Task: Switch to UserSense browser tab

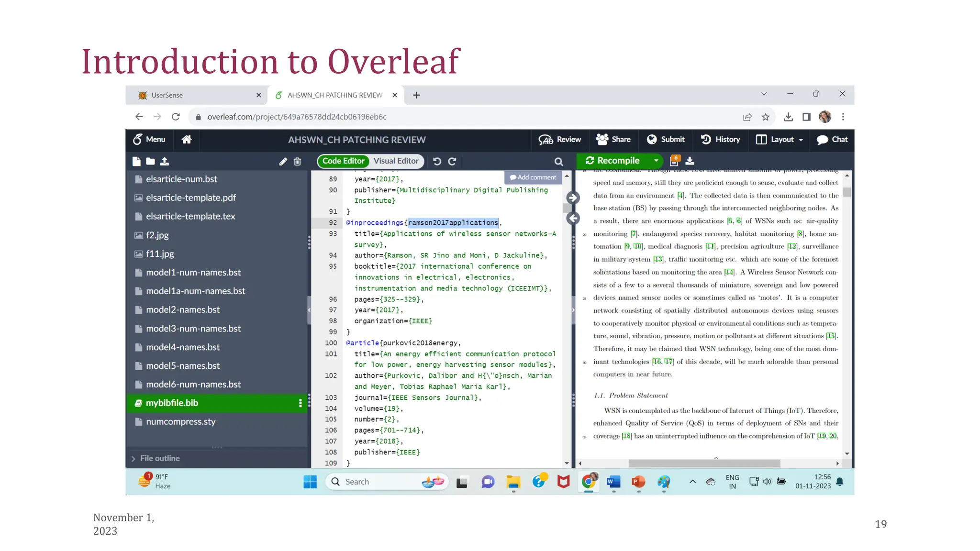Action: tap(195, 95)
